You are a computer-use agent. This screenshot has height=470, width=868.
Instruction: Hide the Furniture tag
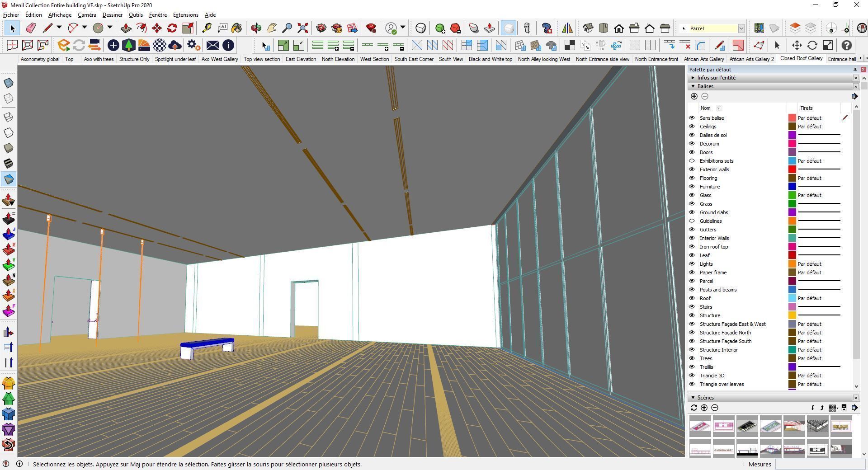click(692, 186)
